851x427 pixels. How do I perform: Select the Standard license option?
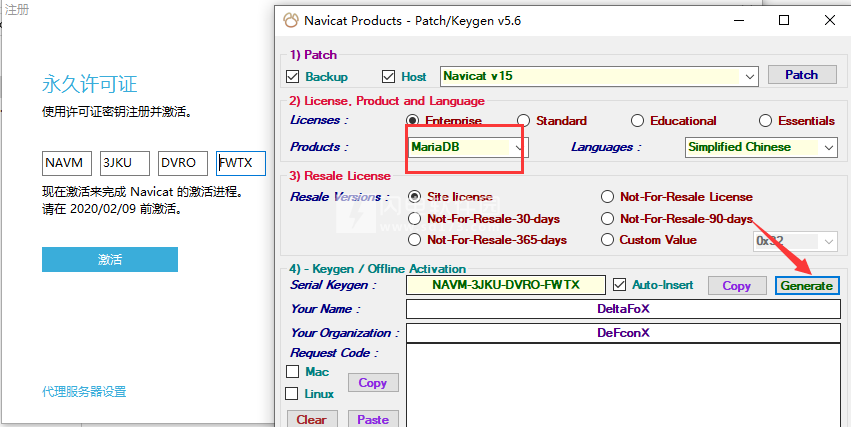[x=523, y=120]
